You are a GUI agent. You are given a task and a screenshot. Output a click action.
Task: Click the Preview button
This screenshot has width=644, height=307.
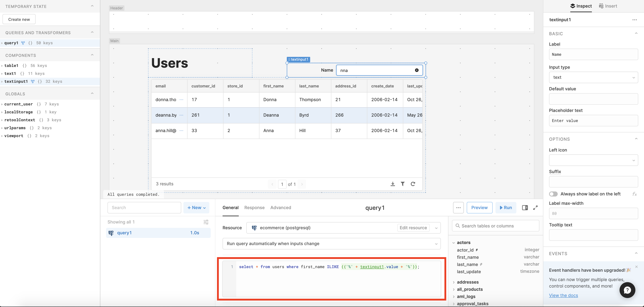pos(479,208)
